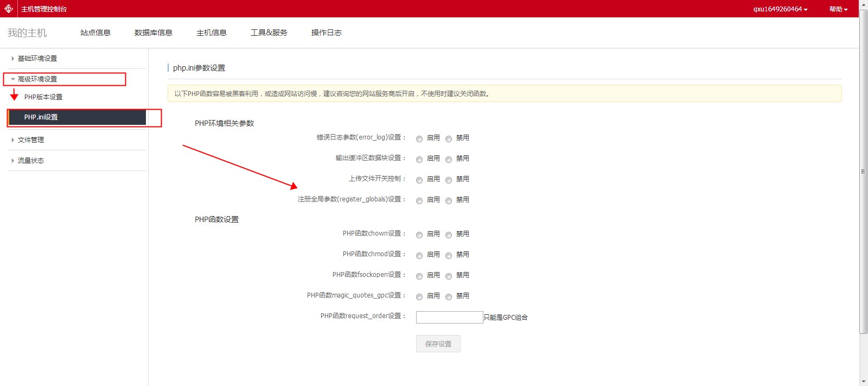The image size is (868, 386).
Task: Expand the 流量状态 sidebar section
Action: 30,161
